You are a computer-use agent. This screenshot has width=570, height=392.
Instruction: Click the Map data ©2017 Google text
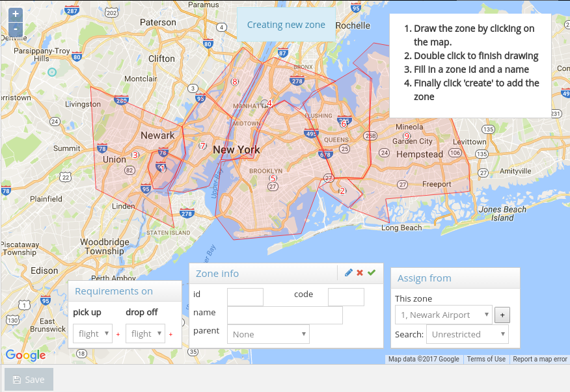(x=424, y=359)
